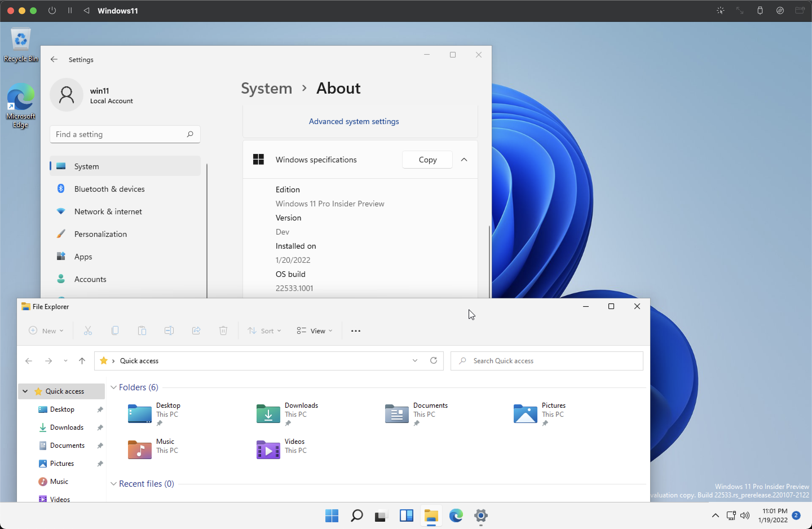Unpin Downloads from Quick access sidebar

click(x=100, y=427)
